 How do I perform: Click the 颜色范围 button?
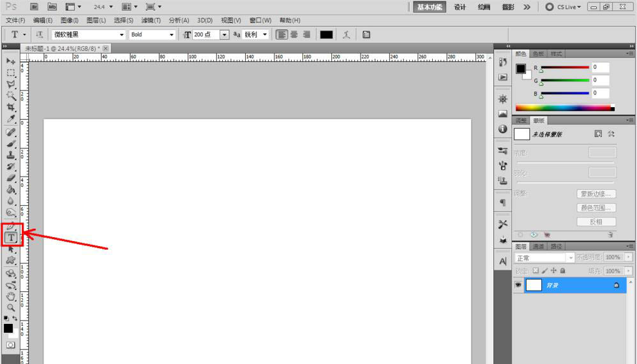tap(596, 208)
